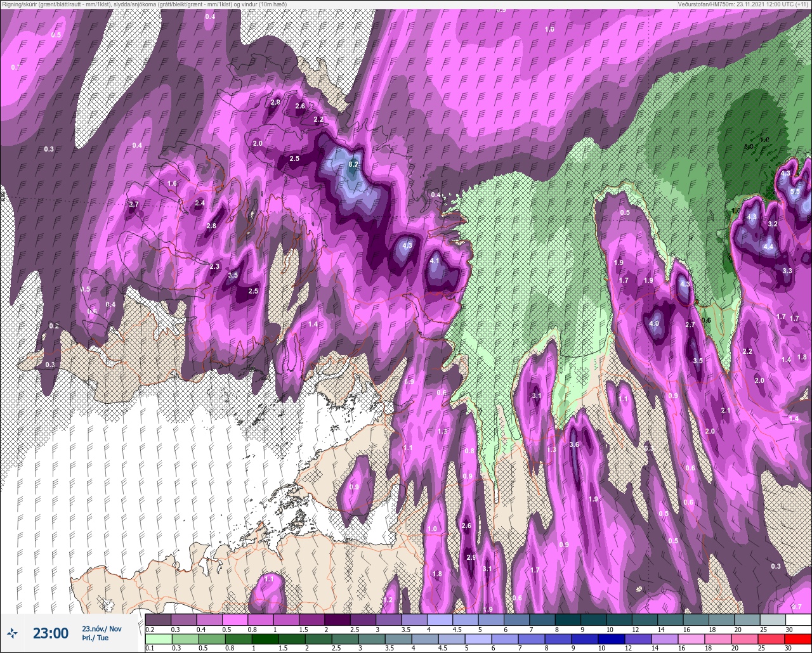Click the 3.6 precipitation value label
812x653 pixels.
574,444
